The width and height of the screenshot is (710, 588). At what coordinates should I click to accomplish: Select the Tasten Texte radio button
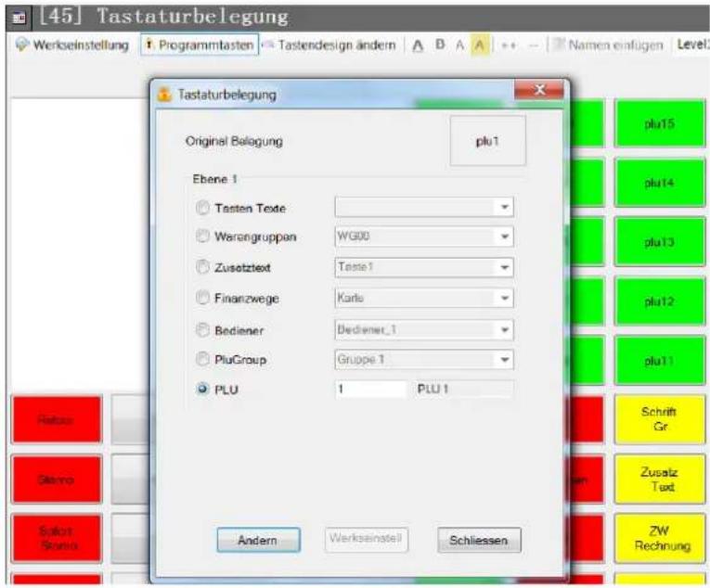[202, 208]
